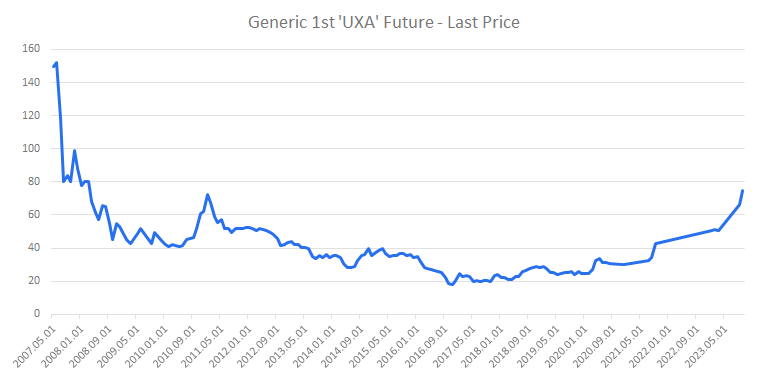This screenshot has height=380, width=767.
Task: Click the 2011 price spike near 72
Action: [207, 195]
